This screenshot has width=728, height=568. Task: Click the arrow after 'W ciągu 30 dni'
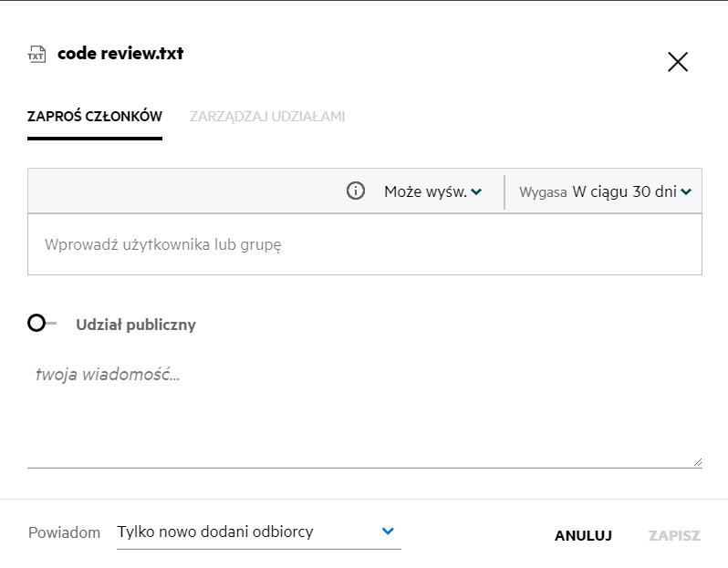[x=686, y=191]
